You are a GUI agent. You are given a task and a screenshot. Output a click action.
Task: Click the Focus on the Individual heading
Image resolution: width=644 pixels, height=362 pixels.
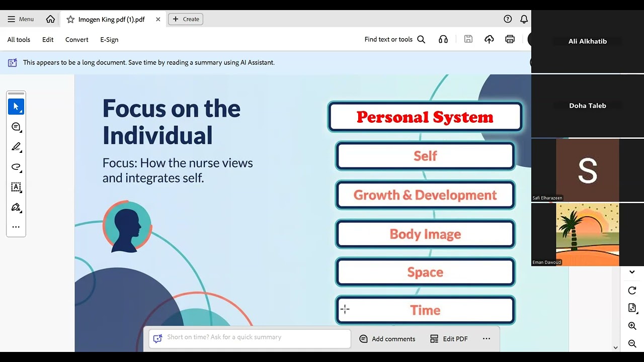point(172,122)
